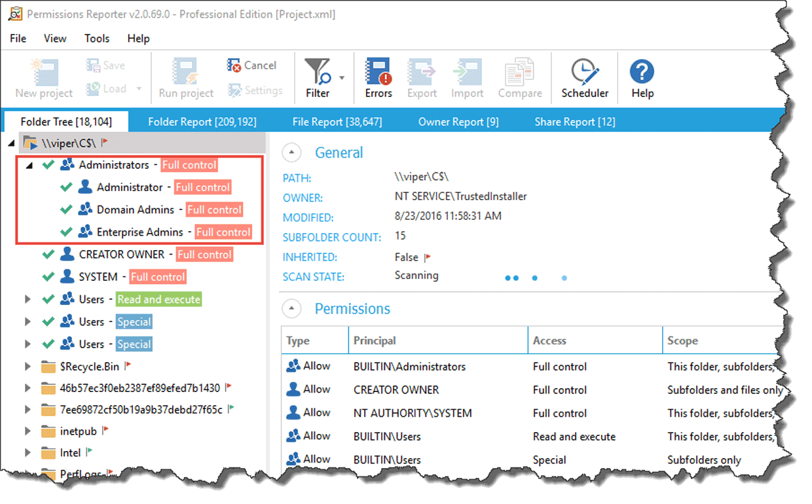Image resolution: width=812 pixels, height=504 pixels.
Task: Switch to Owner Report tab
Action: 458,122
